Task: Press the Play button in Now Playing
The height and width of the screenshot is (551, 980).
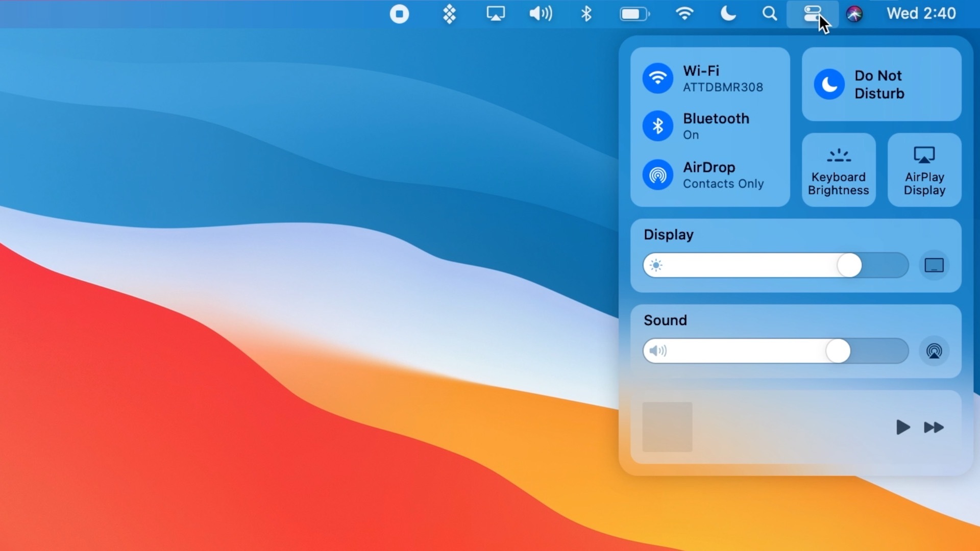Action: [903, 427]
